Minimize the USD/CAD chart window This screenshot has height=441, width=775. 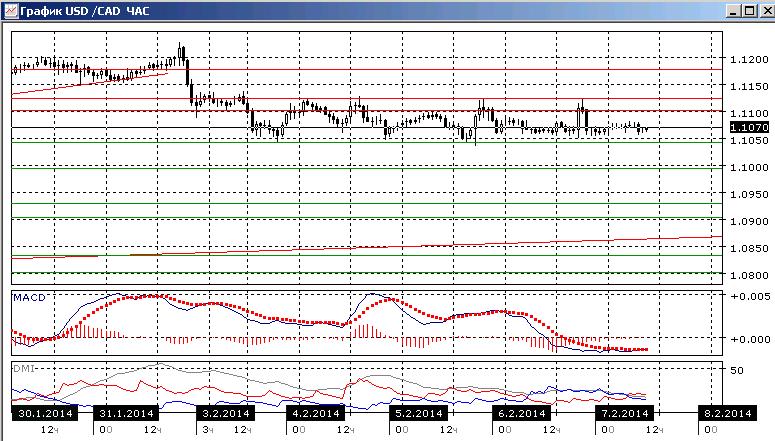click(x=733, y=11)
